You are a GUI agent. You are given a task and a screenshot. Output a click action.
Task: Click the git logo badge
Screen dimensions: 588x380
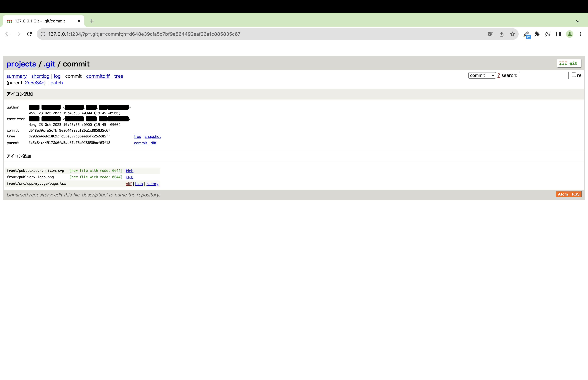coord(569,63)
